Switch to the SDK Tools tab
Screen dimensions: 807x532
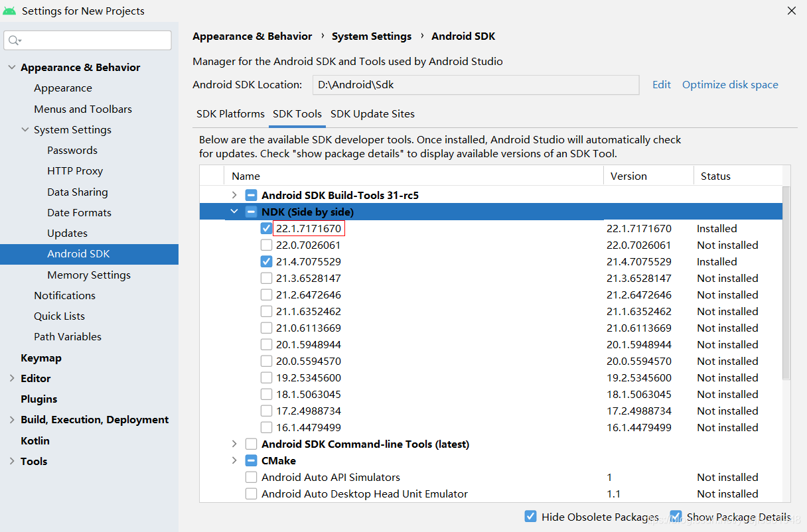click(x=297, y=113)
